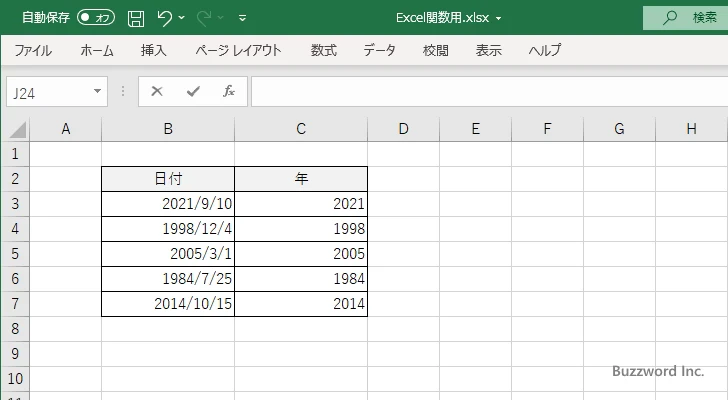The width and height of the screenshot is (728, 400).
Task: Click the Enter checkmark formula icon
Action: [x=193, y=91]
